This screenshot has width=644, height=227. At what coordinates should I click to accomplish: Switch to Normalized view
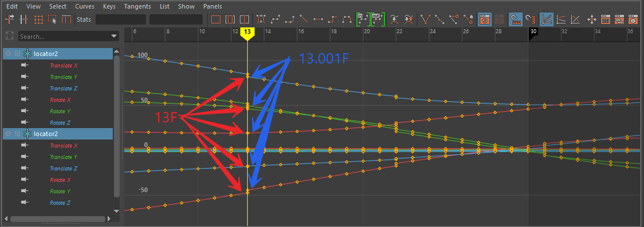[x=576, y=19]
